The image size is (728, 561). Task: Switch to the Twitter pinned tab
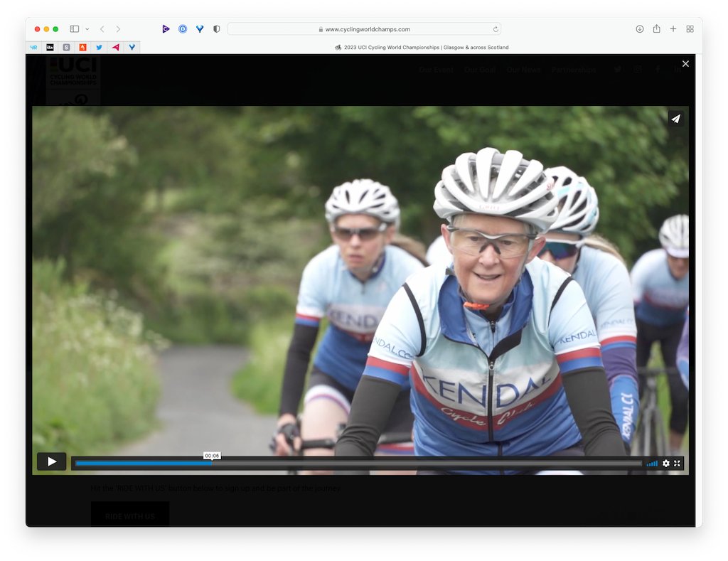point(99,48)
